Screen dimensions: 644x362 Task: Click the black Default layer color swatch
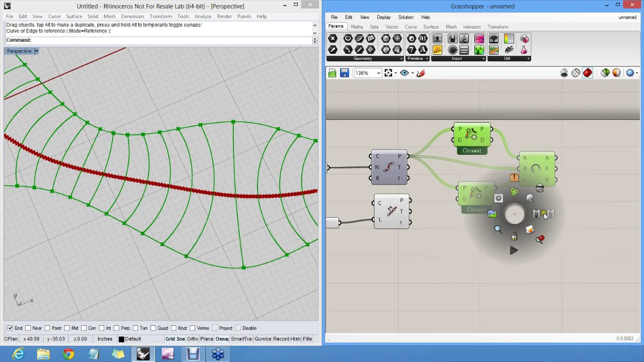coord(121,339)
